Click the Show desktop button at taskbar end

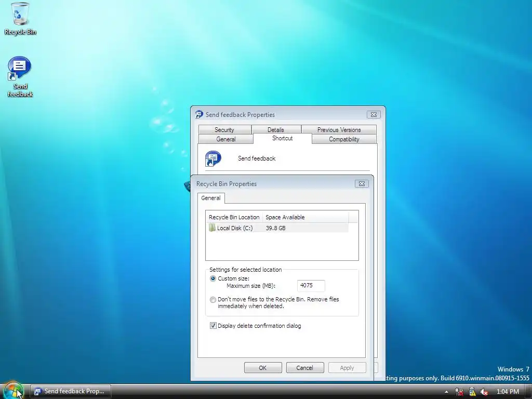pyautogui.click(x=528, y=392)
